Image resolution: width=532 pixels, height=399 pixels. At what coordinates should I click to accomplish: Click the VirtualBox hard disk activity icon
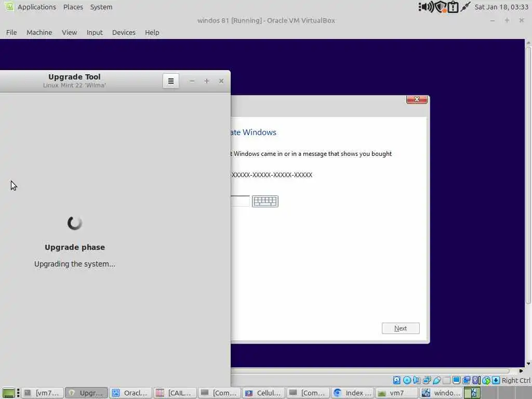tap(396, 380)
